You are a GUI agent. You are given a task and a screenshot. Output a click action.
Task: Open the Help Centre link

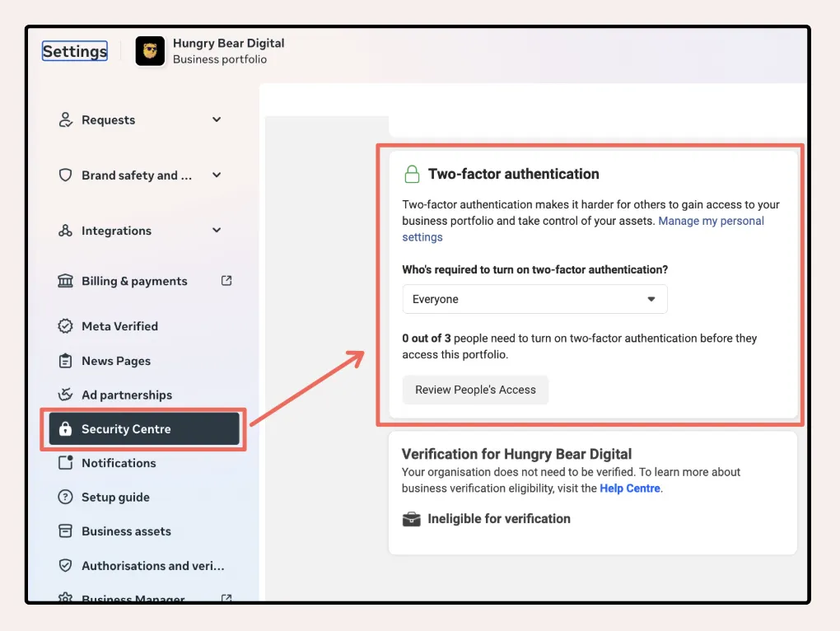(629, 488)
